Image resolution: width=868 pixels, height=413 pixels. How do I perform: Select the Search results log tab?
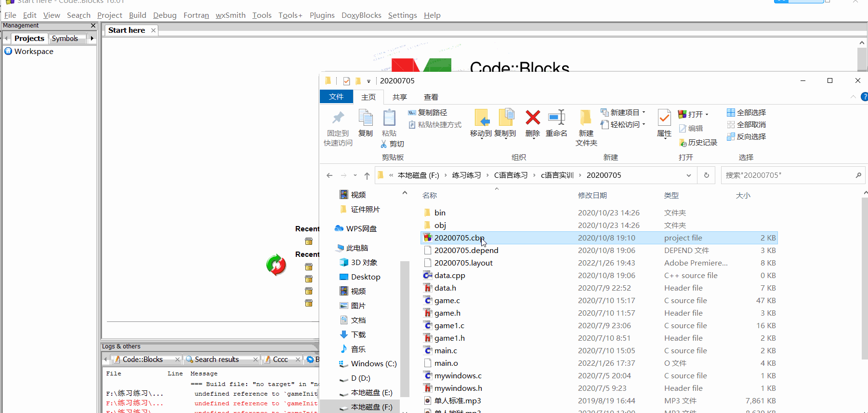(x=217, y=360)
